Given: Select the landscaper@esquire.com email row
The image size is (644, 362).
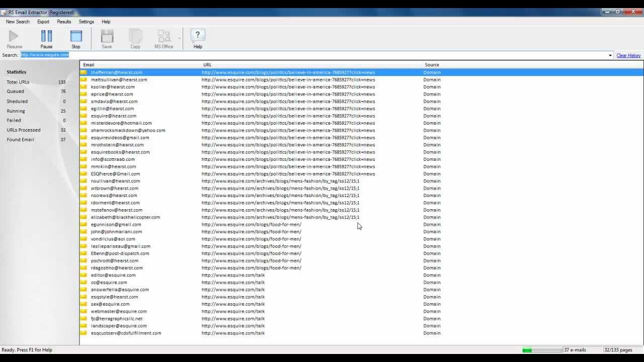Looking at the screenshot, I should 361,326.
